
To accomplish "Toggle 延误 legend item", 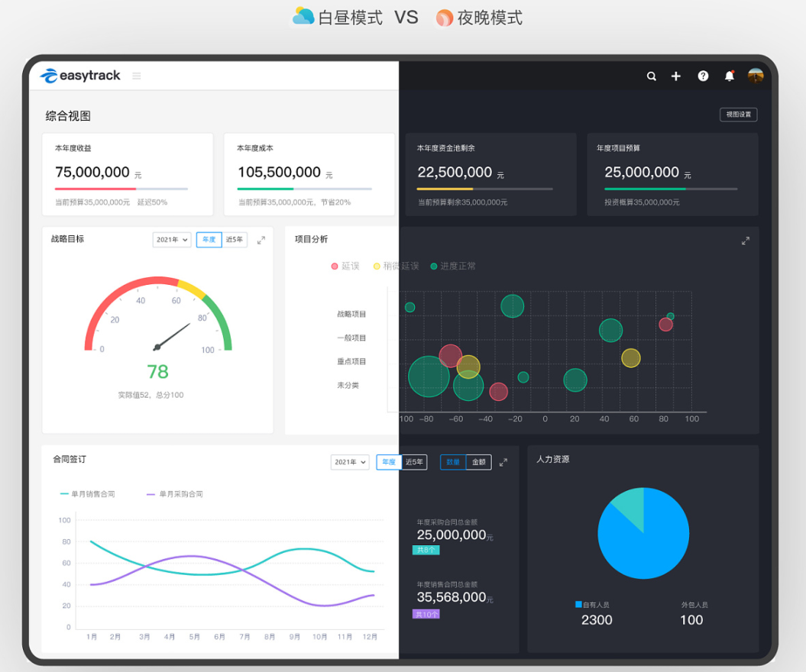I will click(345, 267).
